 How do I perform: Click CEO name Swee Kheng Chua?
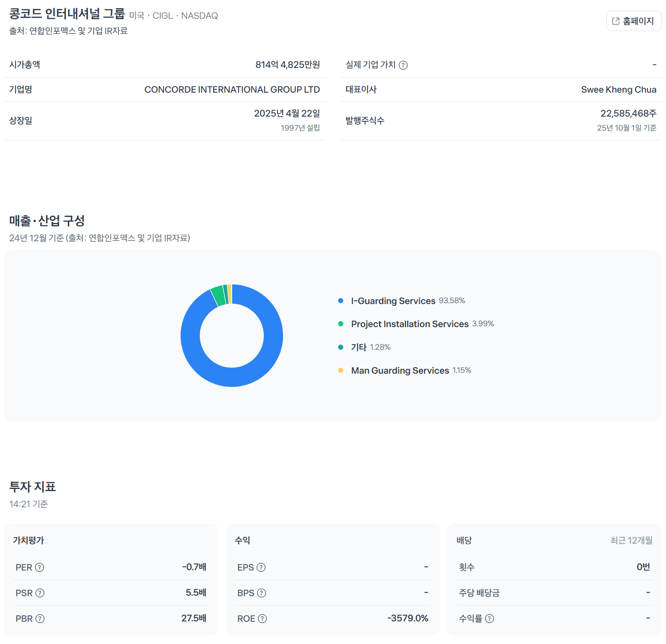(619, 89)
